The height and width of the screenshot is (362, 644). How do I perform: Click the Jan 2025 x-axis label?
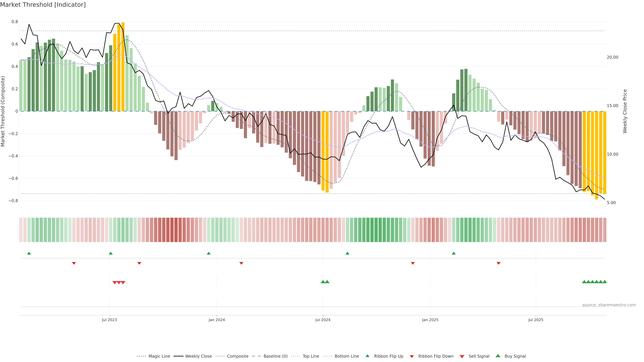pyautogui.click(x=430, y=320)
